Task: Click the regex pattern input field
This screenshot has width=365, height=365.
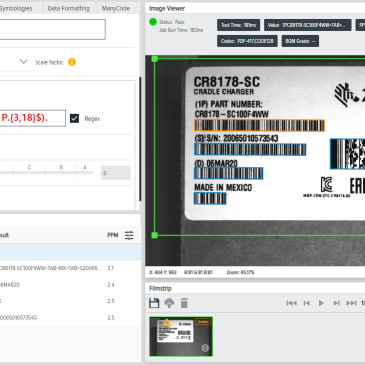Action: point(33,118)
